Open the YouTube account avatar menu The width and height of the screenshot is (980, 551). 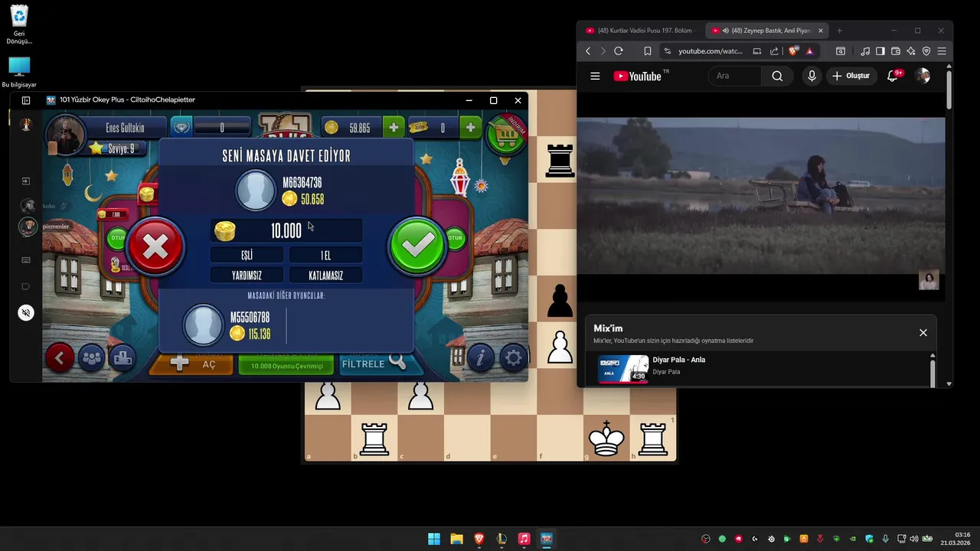(923, 76)
